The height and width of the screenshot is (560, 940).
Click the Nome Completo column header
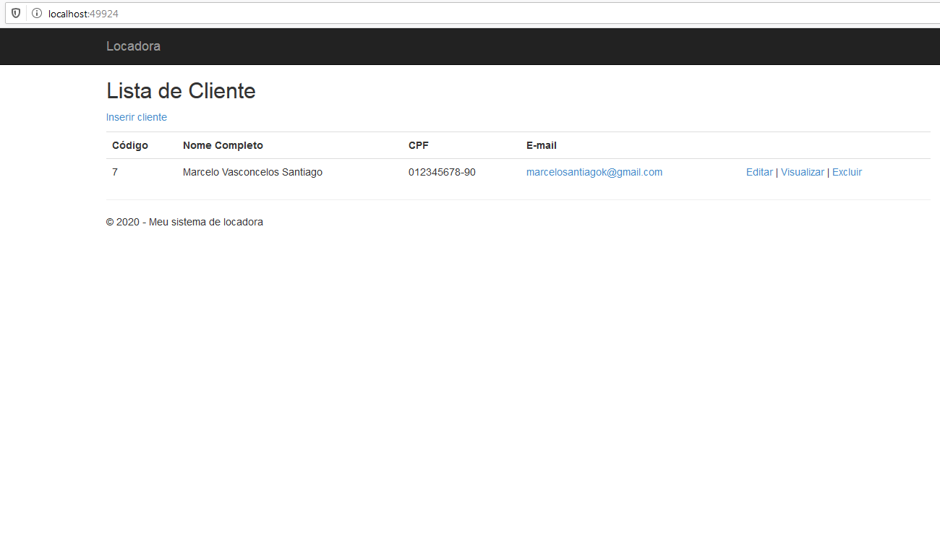tap(223, 145)
